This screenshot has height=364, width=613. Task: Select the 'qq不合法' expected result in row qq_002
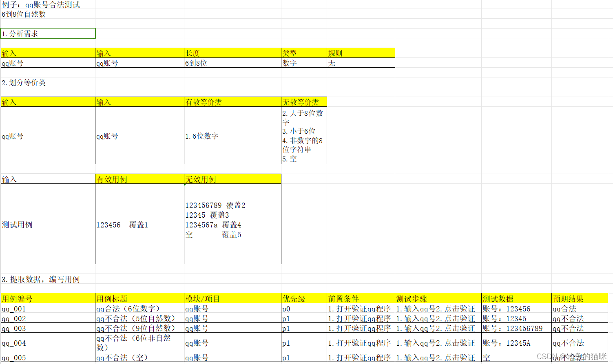pyautogui.click(x=580, y=318)
